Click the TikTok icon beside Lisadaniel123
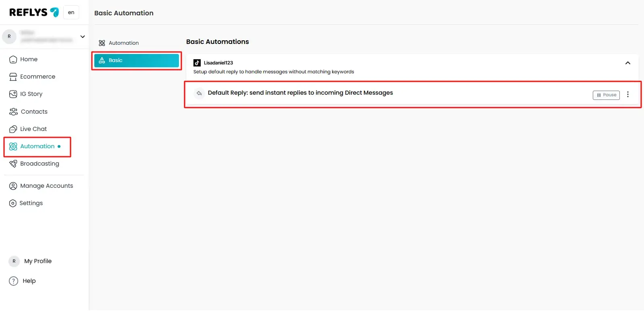The width and height of the screenshot is (644, 311). (x=197, y=63)
